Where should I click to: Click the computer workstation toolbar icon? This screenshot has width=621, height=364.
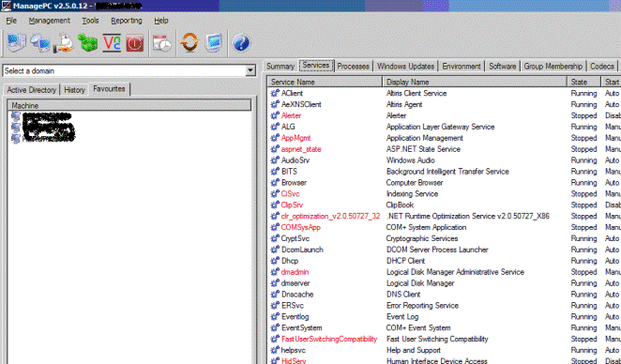(16, 42)
